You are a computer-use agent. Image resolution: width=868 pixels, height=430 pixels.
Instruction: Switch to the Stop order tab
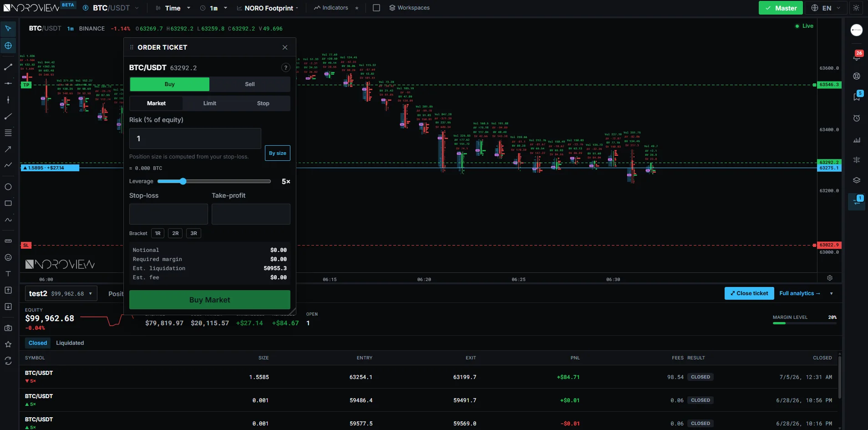click(263, 103)
